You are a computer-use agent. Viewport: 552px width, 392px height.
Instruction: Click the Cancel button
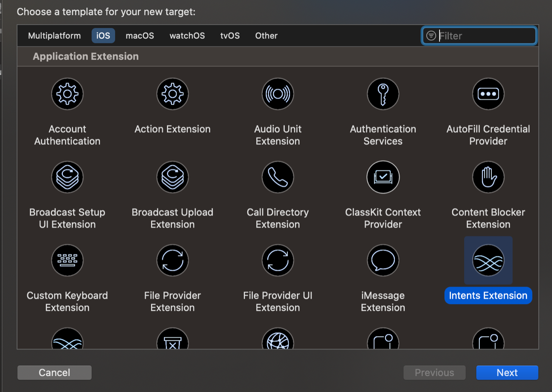(54, 372)
